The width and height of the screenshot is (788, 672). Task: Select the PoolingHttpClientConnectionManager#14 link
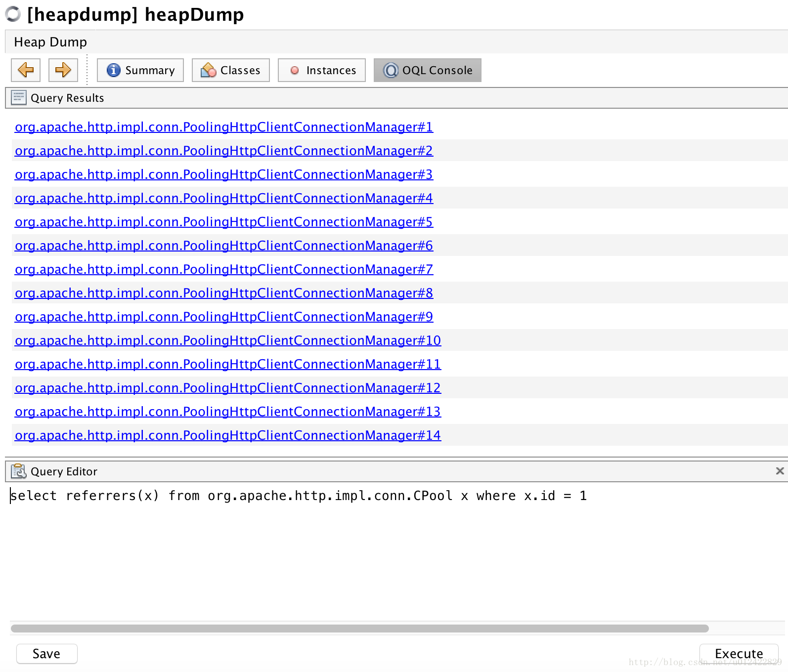[228, 435]
